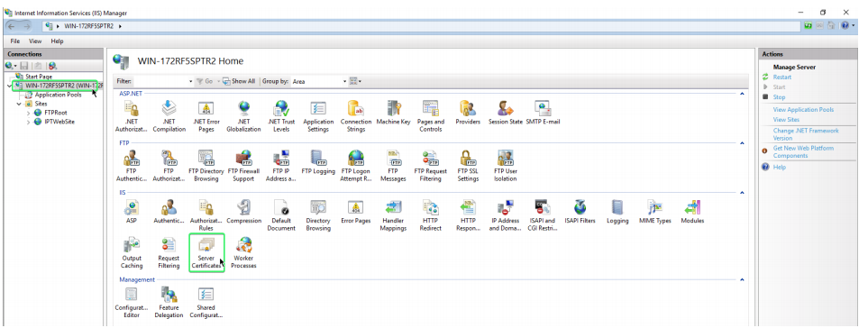This screenshot has width=868, height=328.
Task: Open the Error Pages feature in IIS section
Action: (356, 211)
